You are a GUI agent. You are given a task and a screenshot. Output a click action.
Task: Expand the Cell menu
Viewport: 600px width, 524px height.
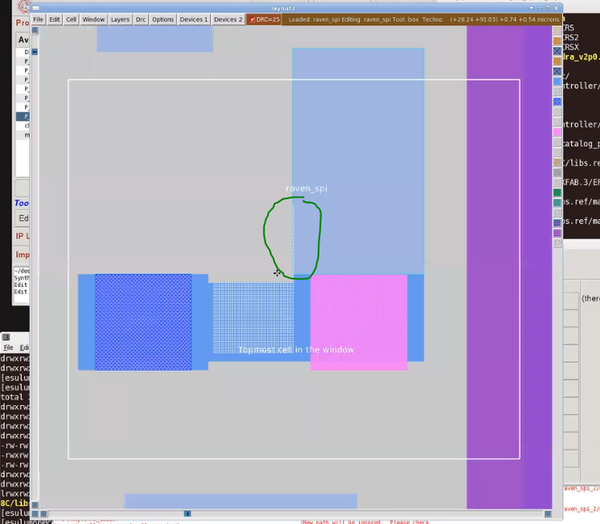click(x=71, y=19)
